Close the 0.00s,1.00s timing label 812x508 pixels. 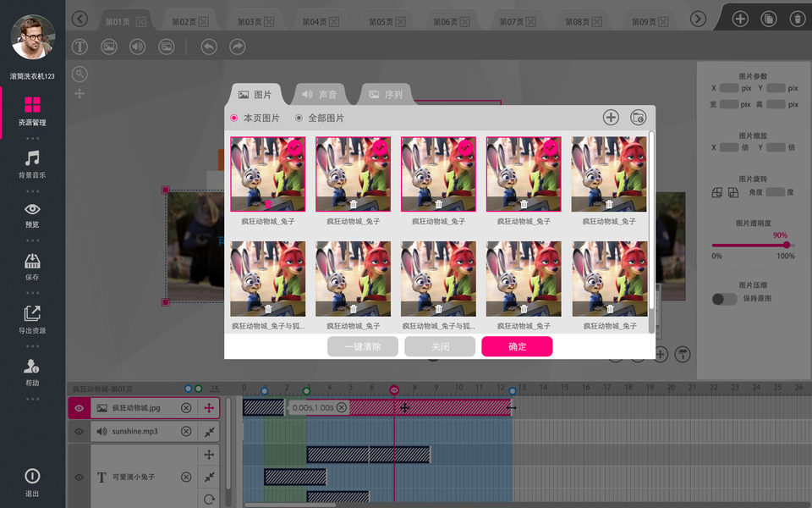tap(342, 407)
